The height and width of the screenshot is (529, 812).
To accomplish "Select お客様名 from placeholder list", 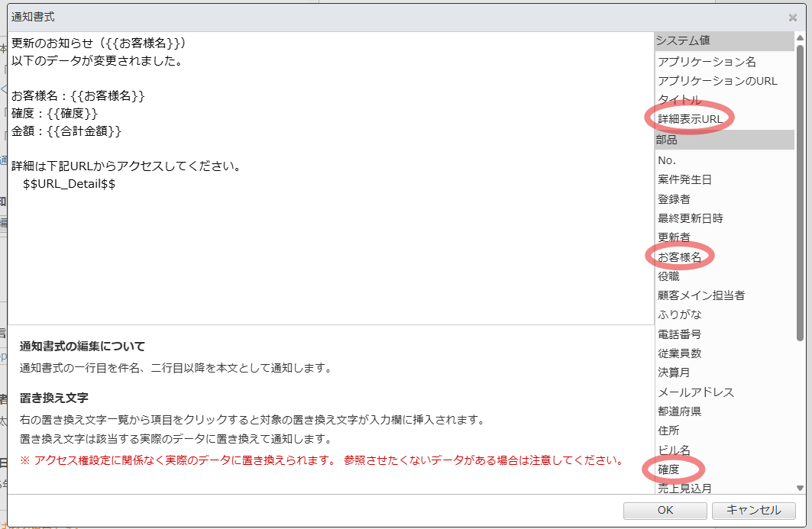I will [679, 257].
